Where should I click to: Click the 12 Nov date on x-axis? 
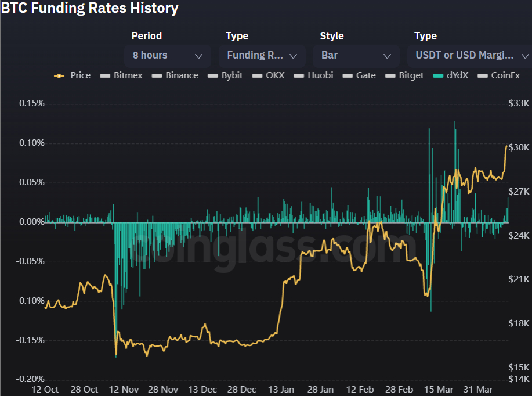123,389
